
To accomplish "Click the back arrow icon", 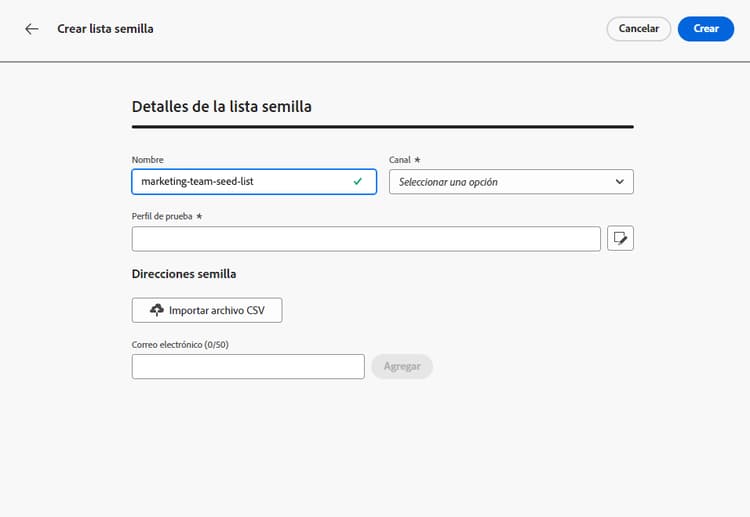I will tap(32, 29).
